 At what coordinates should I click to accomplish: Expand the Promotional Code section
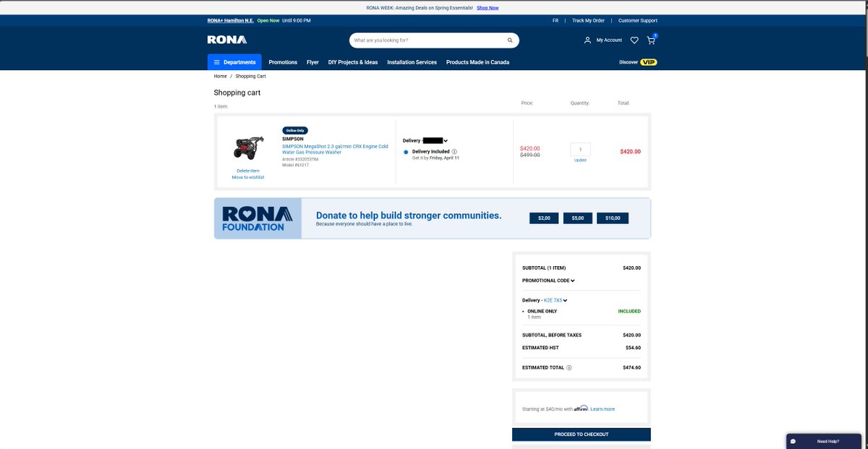548,281
